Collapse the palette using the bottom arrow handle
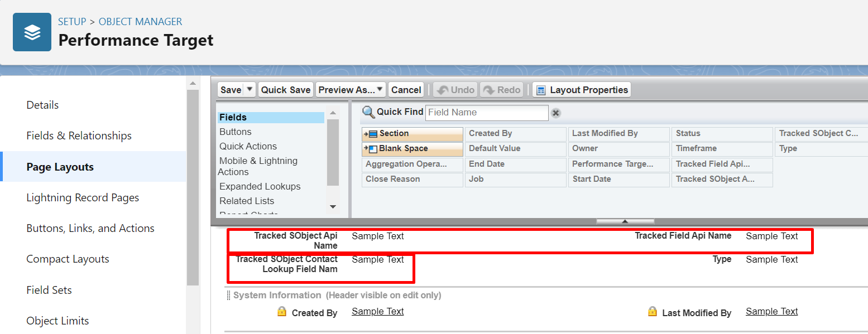This screenshot has height=334, width=868. 625,221
